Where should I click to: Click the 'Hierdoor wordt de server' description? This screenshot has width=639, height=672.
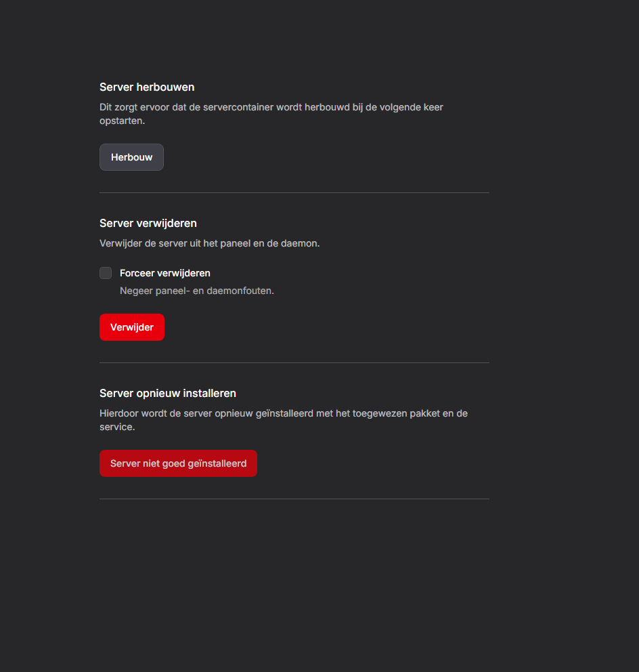click(283, 413)
